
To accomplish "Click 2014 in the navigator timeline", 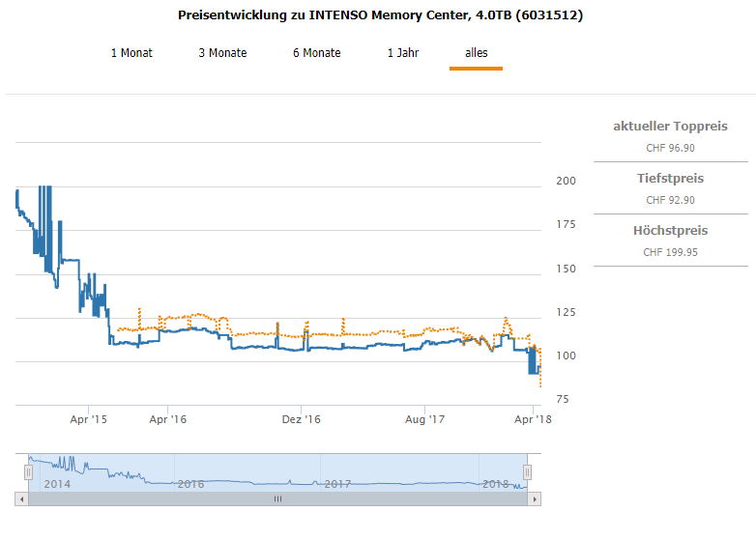I will (57, 484).
